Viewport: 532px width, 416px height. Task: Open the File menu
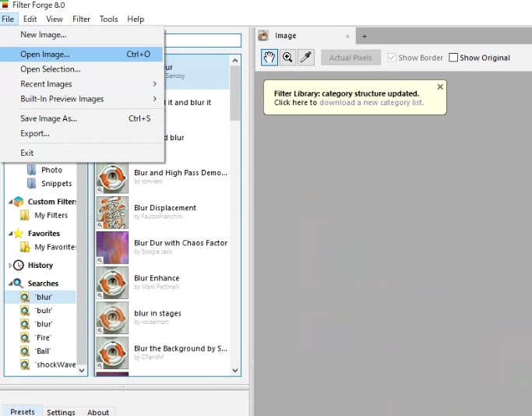(x=8, y=19)
